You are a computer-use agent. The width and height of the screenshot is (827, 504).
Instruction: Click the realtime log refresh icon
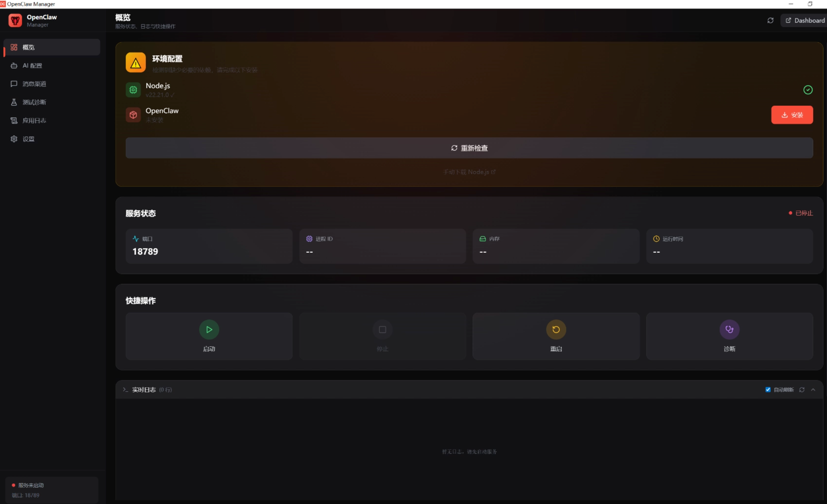click(x=802, y=390)
